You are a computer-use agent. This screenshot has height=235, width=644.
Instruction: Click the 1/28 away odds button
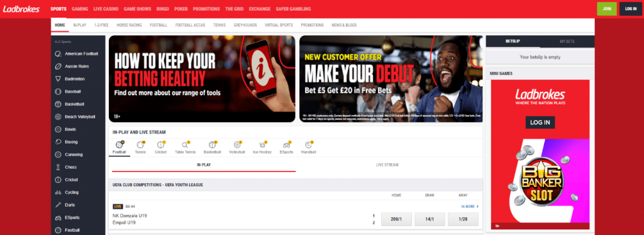coord(463,219)
